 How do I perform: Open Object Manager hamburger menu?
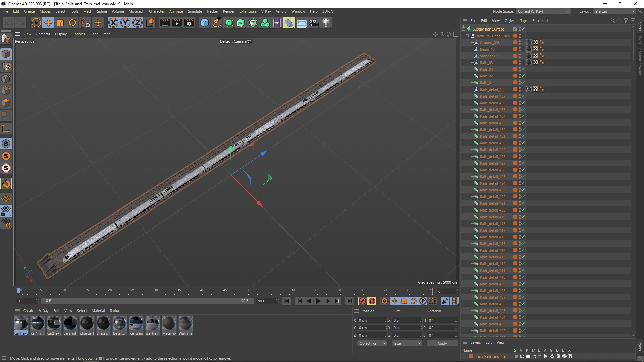point(465,21)
